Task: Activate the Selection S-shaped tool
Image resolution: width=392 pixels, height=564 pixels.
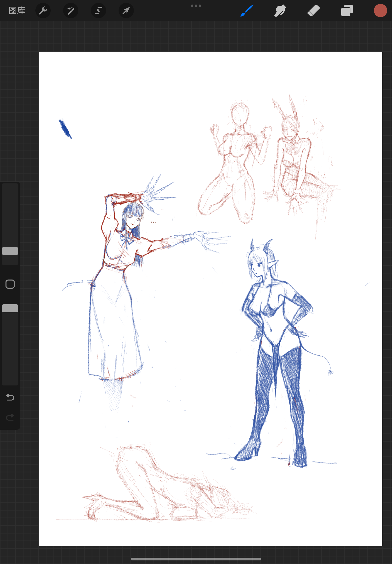Action: [x=98, y=11]
